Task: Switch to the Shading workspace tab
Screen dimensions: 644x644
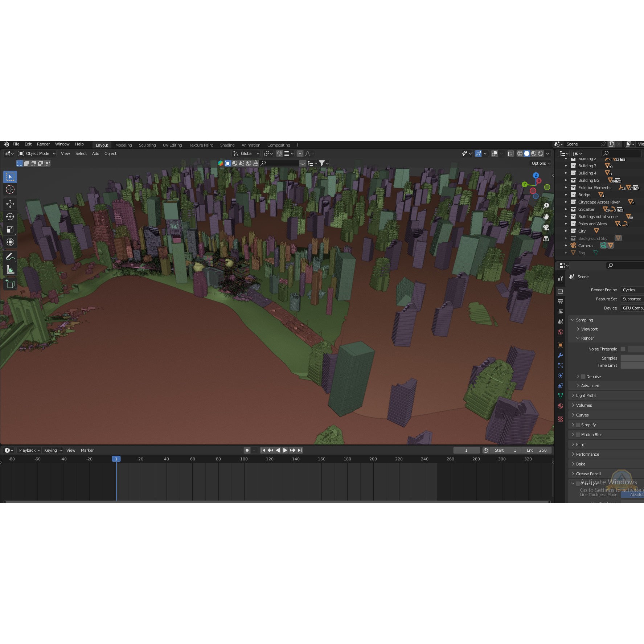Action: pos(227,145)
